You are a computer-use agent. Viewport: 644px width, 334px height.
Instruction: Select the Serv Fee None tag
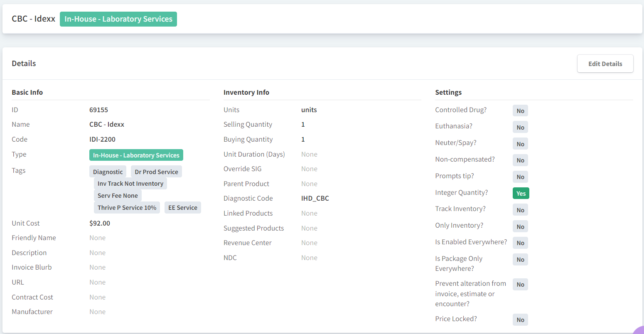[x=118, y=195]
